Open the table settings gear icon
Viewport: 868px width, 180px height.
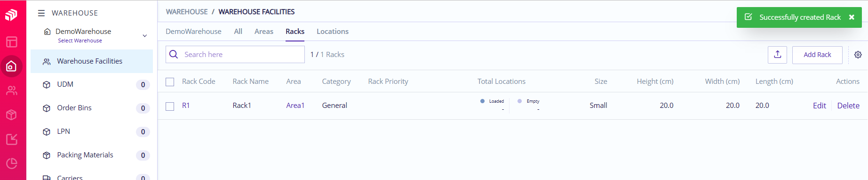coord(858,55)
